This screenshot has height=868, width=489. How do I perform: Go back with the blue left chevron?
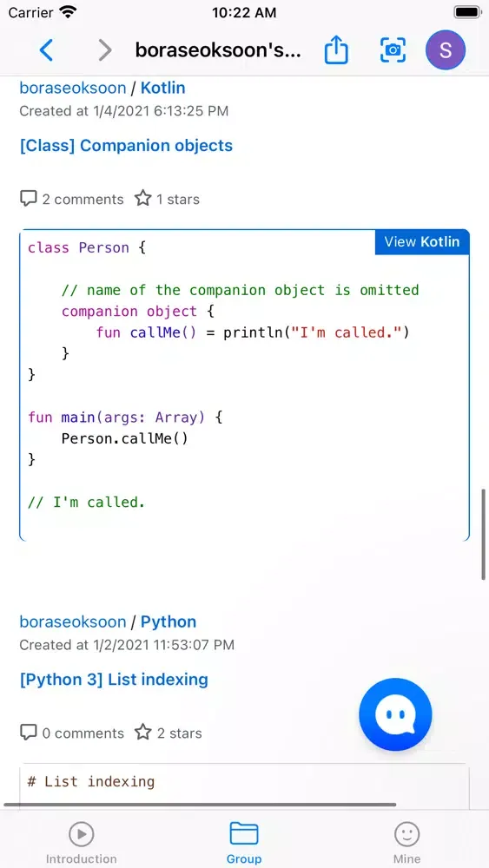[x=47, y=50]
